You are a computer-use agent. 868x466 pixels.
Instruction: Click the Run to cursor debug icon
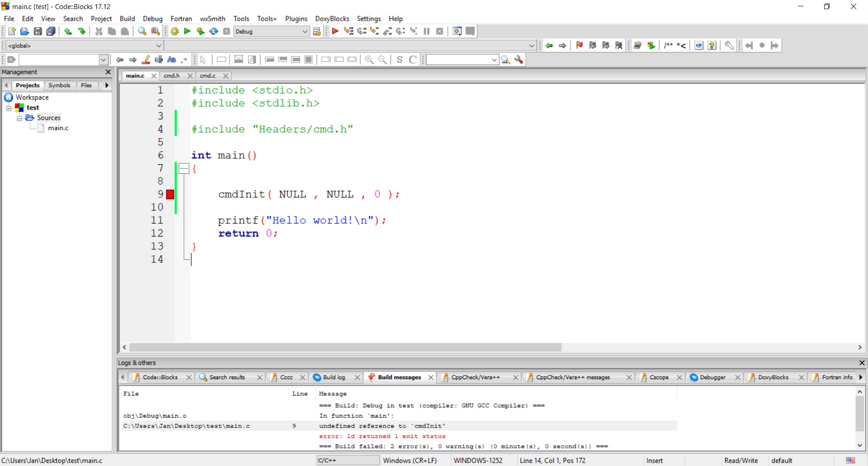click(349, 31)
